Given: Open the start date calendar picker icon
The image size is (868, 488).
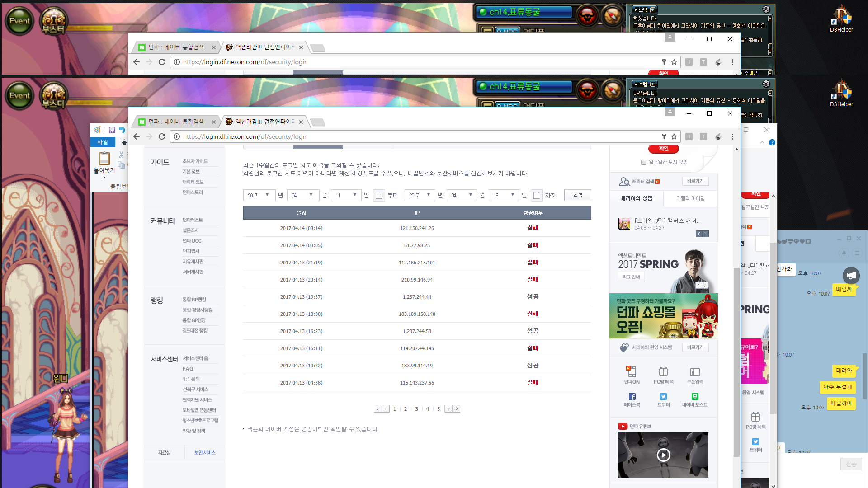Looking at the screenshot, I should [379, 195].
